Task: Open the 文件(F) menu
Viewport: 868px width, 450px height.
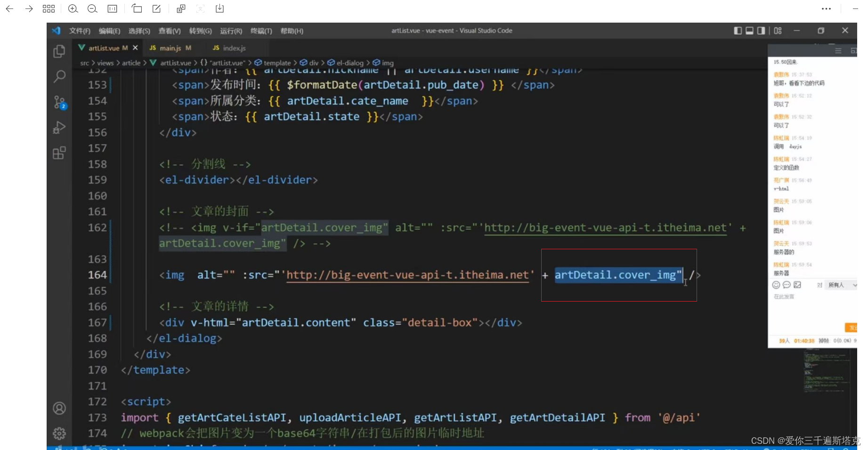Action: [x=80, y=31]
